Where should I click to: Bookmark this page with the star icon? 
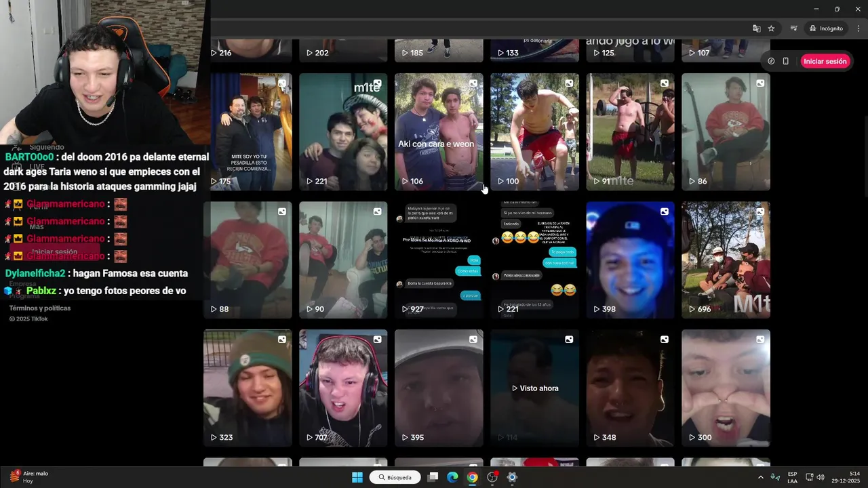pyautogui.click(x=771, y=28)
